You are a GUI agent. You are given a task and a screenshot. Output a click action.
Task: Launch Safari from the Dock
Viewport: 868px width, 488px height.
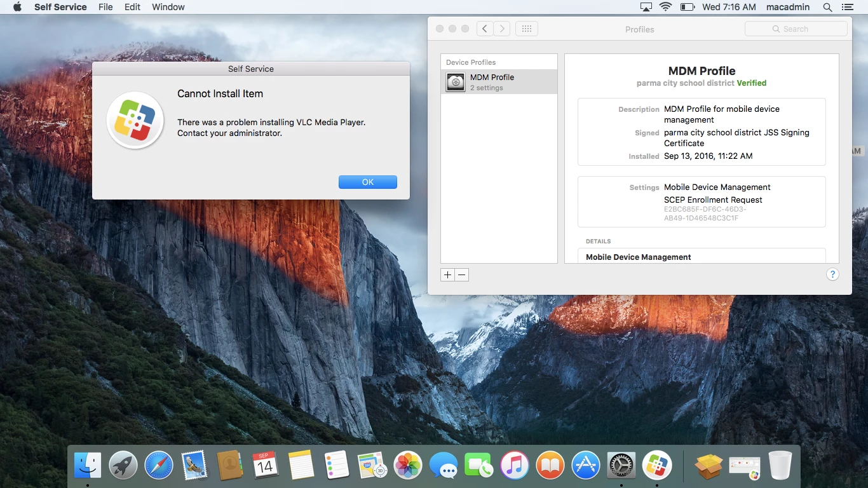159,466
